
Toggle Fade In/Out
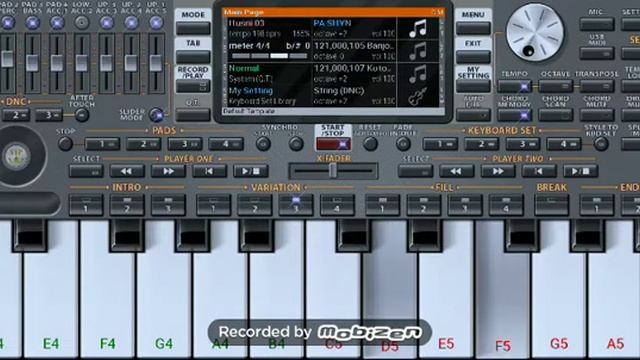pyautogui.click(x=403, y=144)
